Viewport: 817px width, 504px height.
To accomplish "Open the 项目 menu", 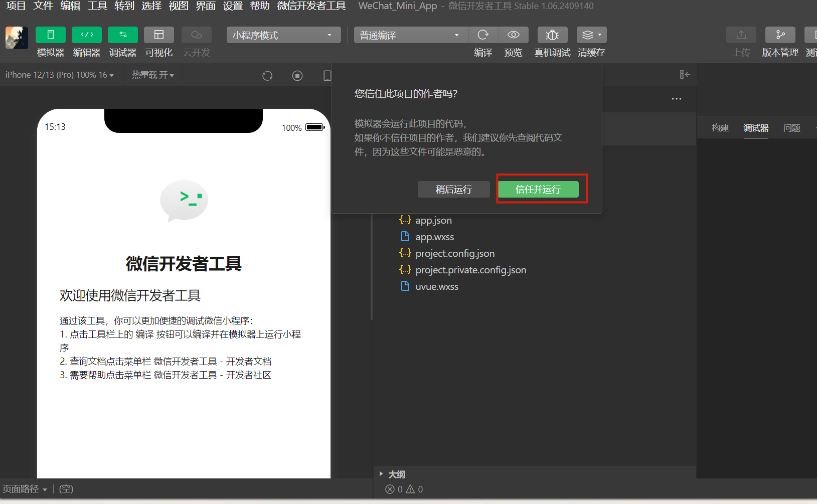I will (16, 6).
